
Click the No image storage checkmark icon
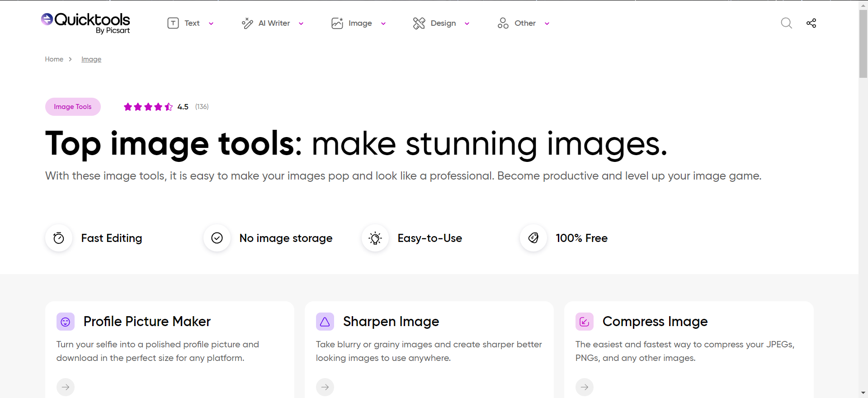click(x=217, y=238)
